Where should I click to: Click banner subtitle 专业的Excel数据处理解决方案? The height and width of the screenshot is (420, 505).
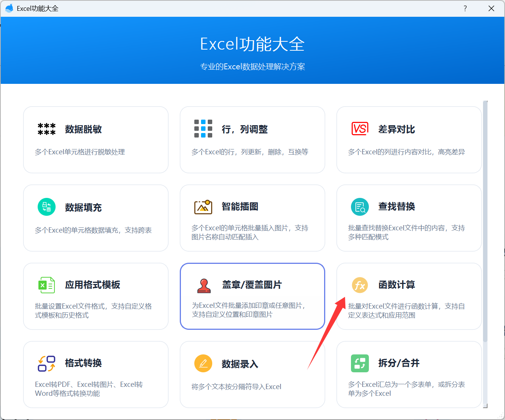[x=252, y=67]
